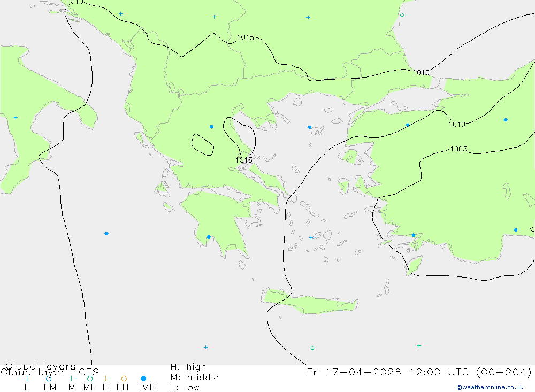The height and width of the screenshot is (392, 535).
Task: Click the green circle marker south of Crete
Action: (312, 348)
